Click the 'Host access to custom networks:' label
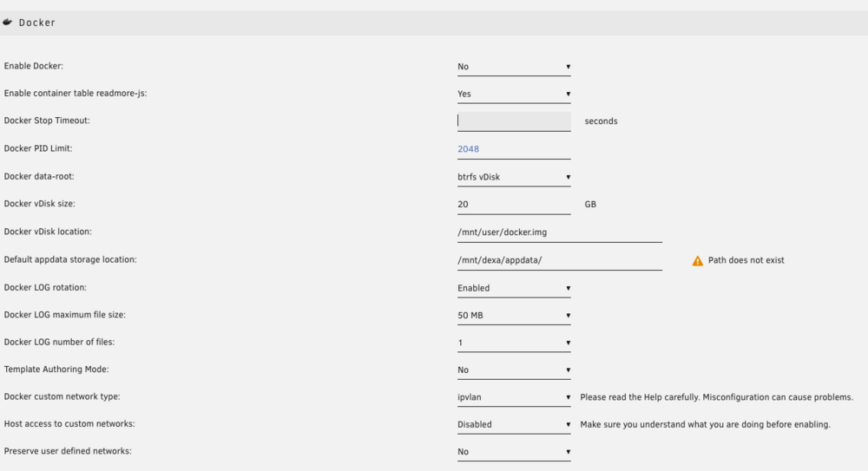This screenshot has height=471, width=868. tap(69, 424)
